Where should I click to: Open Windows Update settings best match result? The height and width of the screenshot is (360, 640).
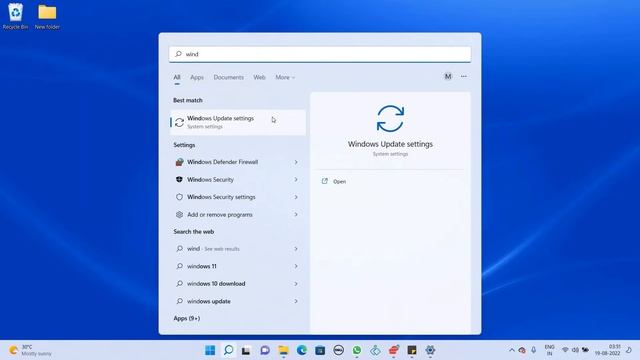[x=238, y=122]
